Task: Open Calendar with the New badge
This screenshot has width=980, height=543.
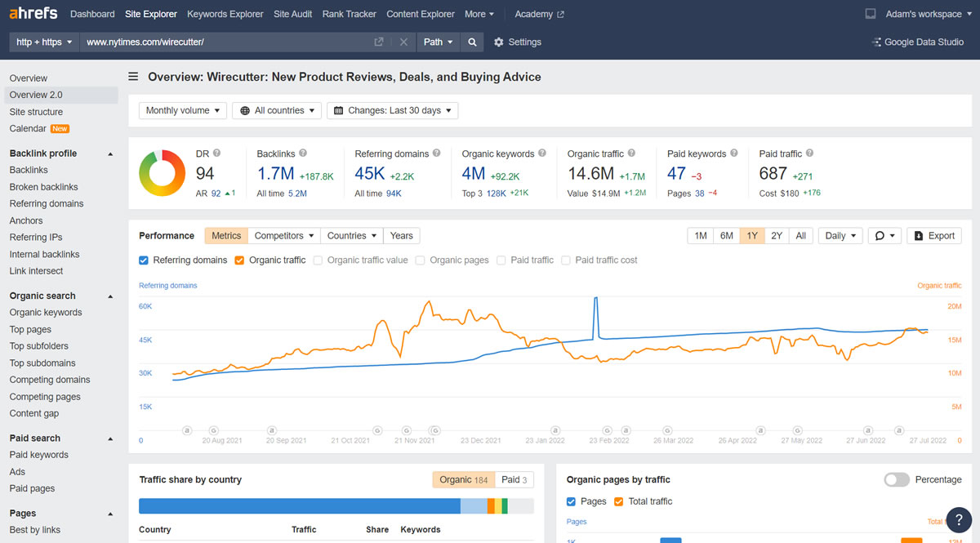Action: (x=39, y=128)
